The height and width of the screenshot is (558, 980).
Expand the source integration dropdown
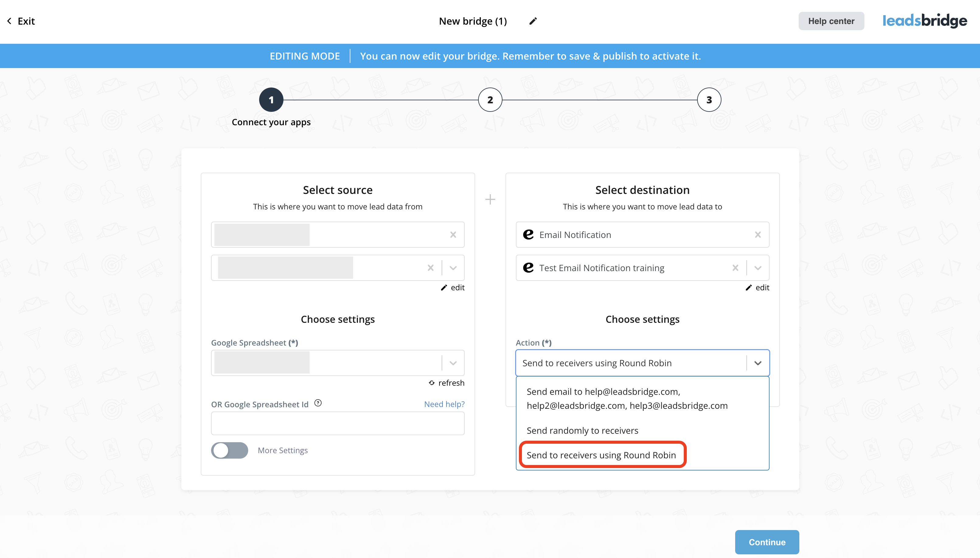pyautogui.click(x=453, y=268)
